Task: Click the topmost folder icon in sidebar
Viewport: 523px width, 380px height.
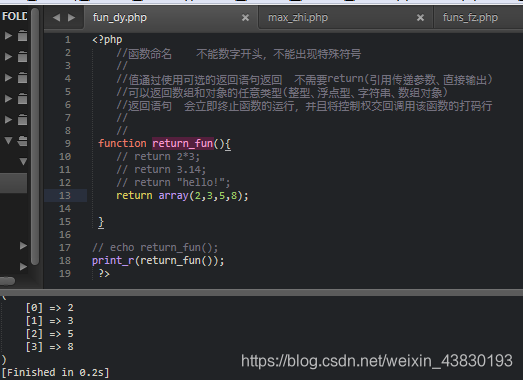Action: coord(22,35)
